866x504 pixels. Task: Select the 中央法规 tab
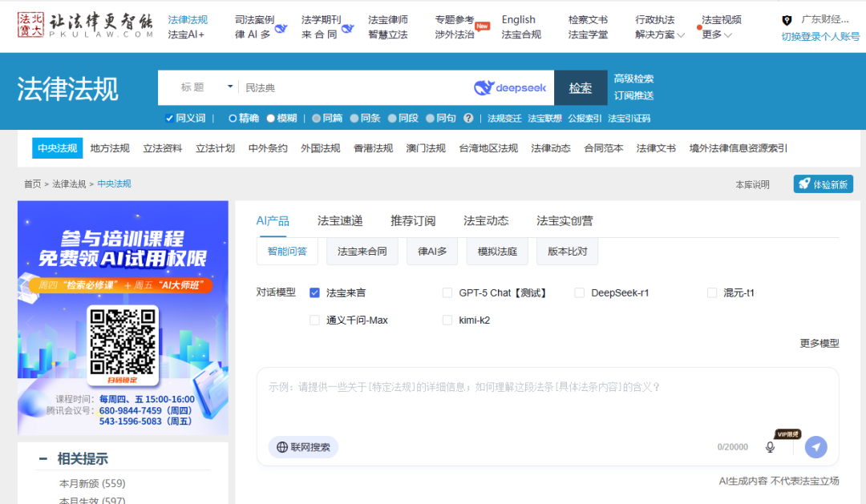(58, 148)
